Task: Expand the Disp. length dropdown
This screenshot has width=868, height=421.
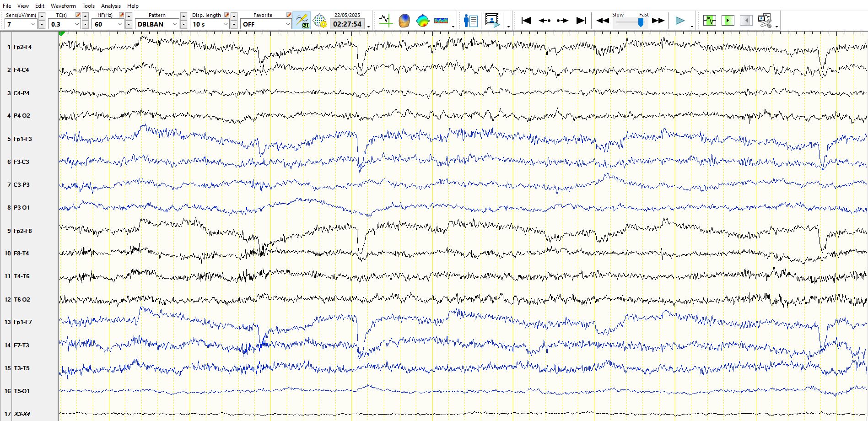Action: click(225, 24)
